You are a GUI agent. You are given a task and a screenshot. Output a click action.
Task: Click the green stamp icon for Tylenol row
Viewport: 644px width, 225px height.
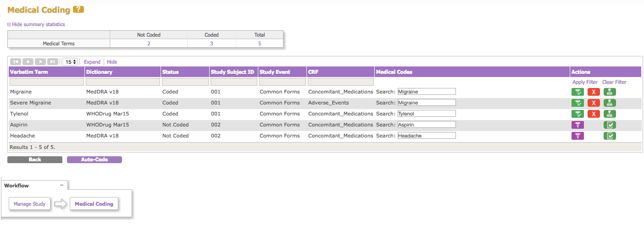tap(610, 114)
